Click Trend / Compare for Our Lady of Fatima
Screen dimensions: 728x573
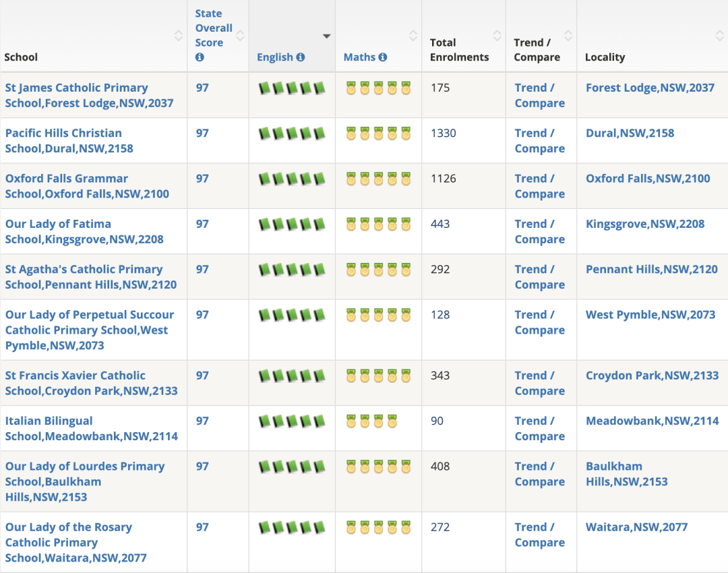click(539, 232)
